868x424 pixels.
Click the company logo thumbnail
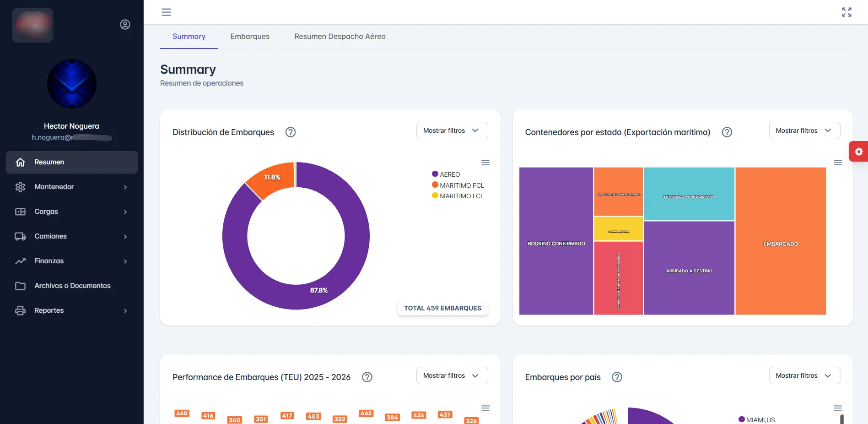tap(32, 25)
